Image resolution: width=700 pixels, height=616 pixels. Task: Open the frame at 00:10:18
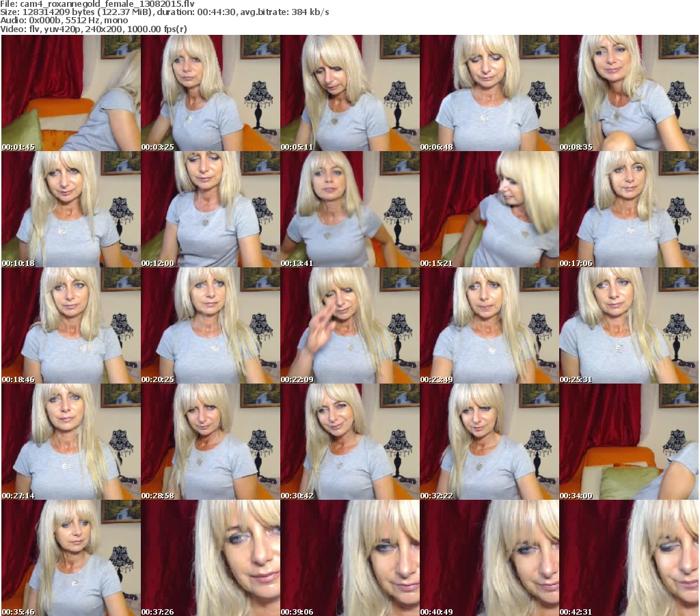coord(71,209)
